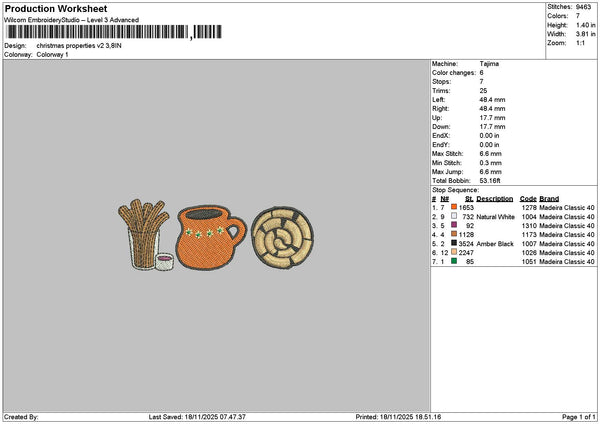Click the orange swatch for stop 1
Viewport: 600px width, 424px height.
pos(454,207)
